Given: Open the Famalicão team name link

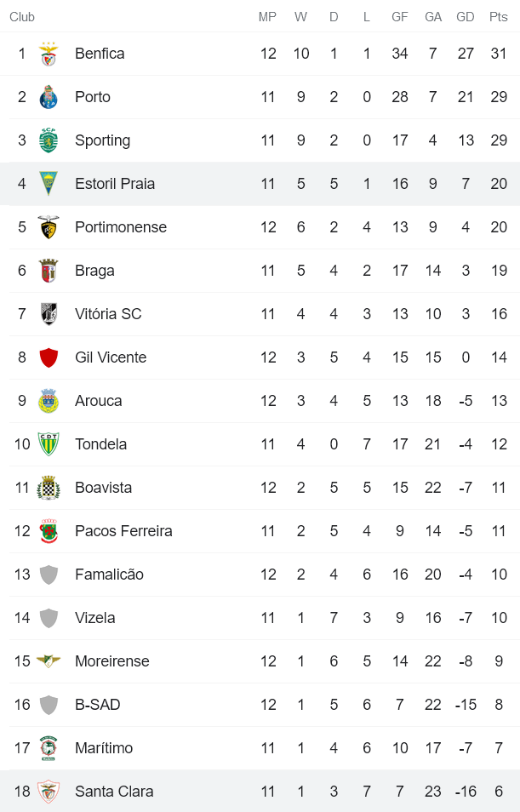Looking at the screenshot, I should [109, 575].
